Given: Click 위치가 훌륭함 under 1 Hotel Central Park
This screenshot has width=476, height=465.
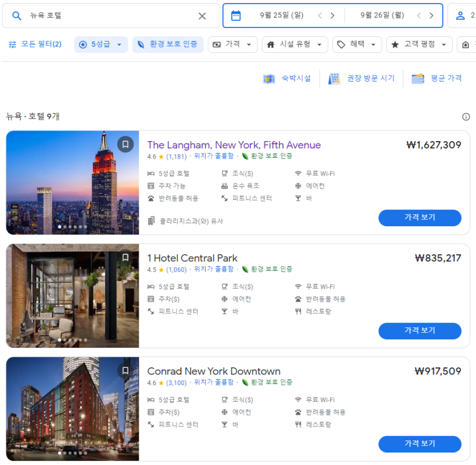Looking at the screenshot, I should 214,269.
